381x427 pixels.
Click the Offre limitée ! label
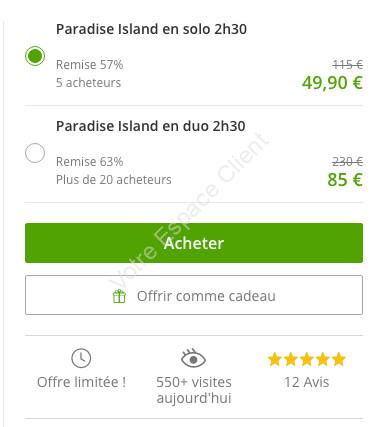point(81,382)
